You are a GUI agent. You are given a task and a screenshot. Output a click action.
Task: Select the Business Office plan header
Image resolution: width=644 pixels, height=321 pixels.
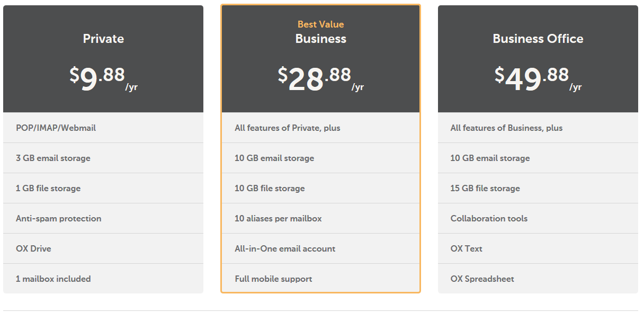[538, 39]
